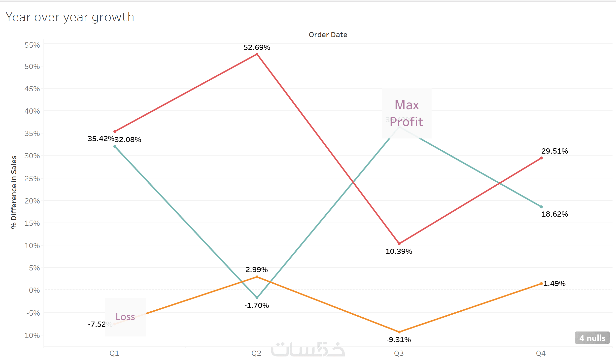Click the red line's Q1 data point
Screen dimensions: 616x364
click(115, 132)
